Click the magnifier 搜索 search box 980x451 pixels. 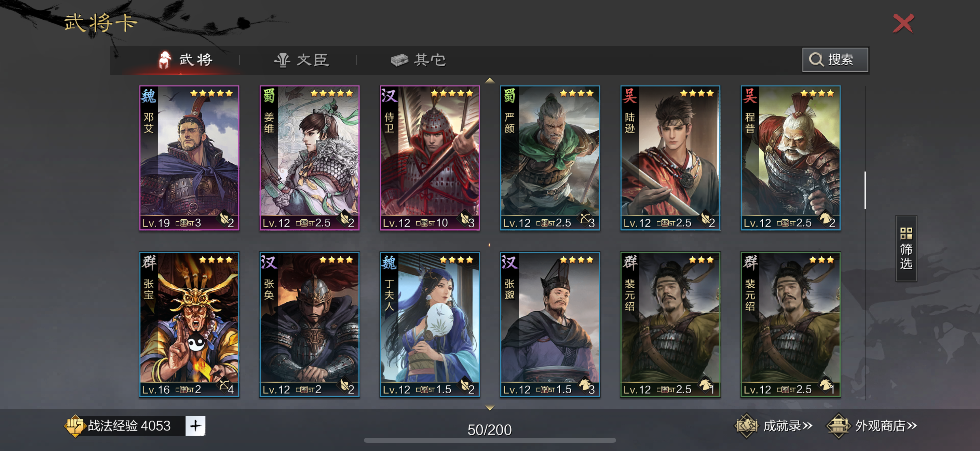pos(835,60)
